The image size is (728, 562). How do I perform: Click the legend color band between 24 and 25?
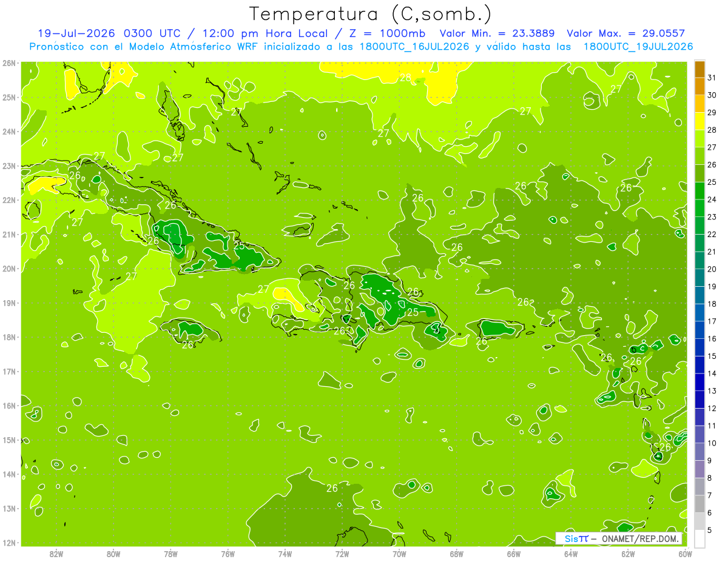[699, 191]
